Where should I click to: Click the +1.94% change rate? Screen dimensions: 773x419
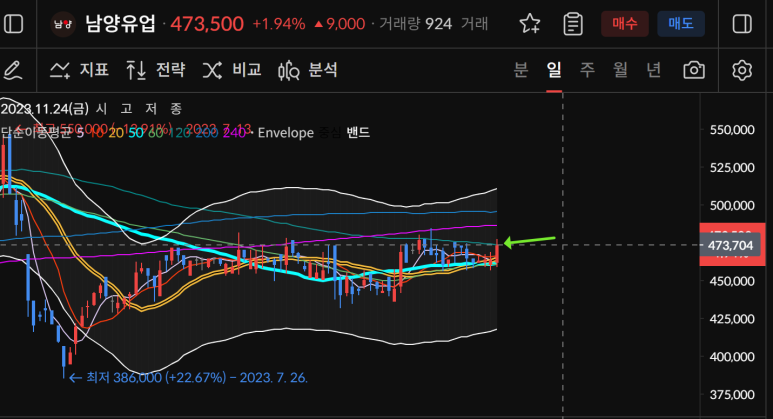pyautogui.click(x=279, y=24)
